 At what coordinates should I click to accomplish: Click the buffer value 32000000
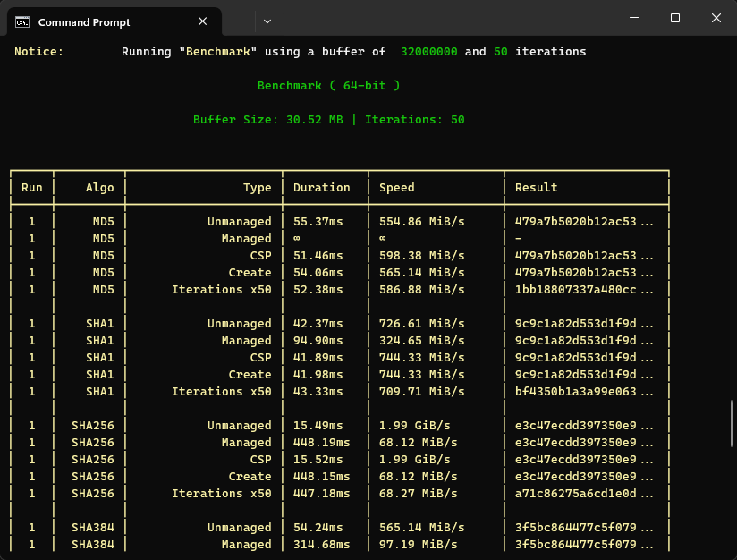tap(428, 52)
